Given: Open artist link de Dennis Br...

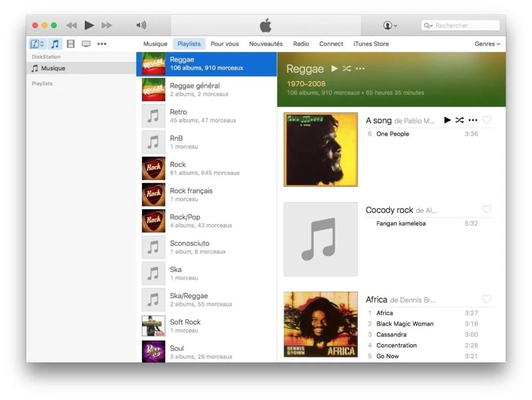Looking at the screenshot, I should (x=413, y=300).
